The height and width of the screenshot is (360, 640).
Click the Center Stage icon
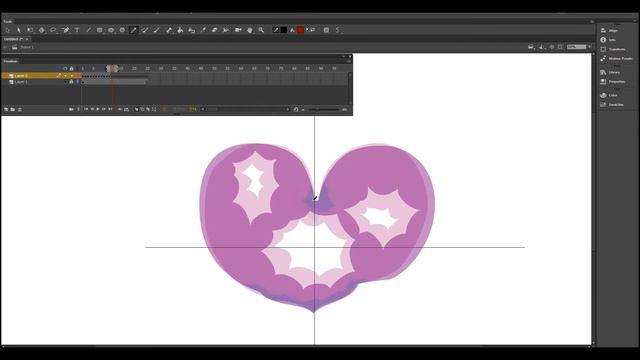coord(551,47)
